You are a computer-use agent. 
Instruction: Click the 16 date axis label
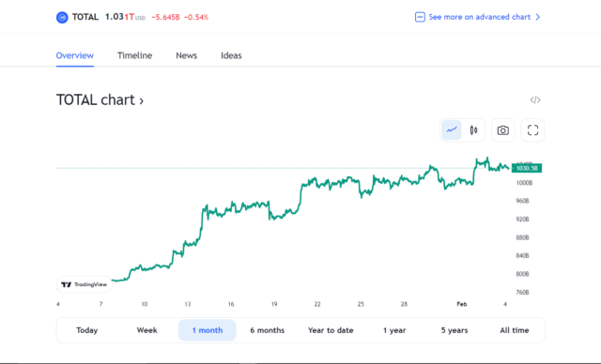coord(231,304)
